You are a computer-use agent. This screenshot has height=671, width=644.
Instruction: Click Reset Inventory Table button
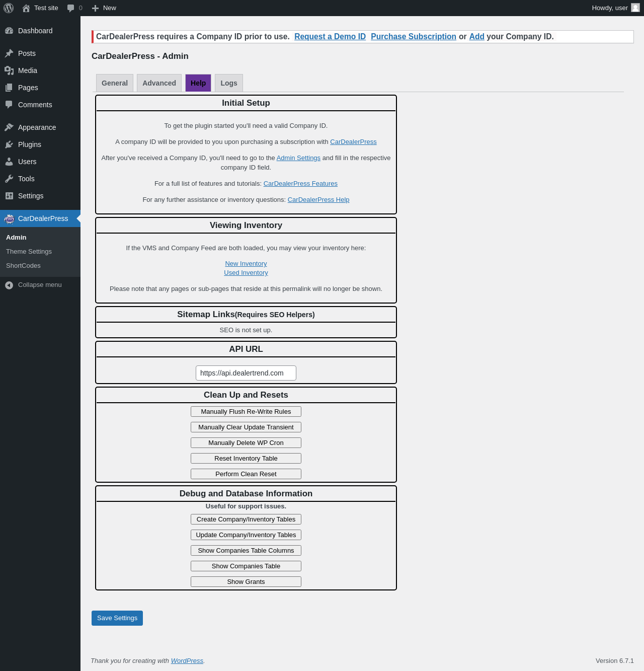246,459
